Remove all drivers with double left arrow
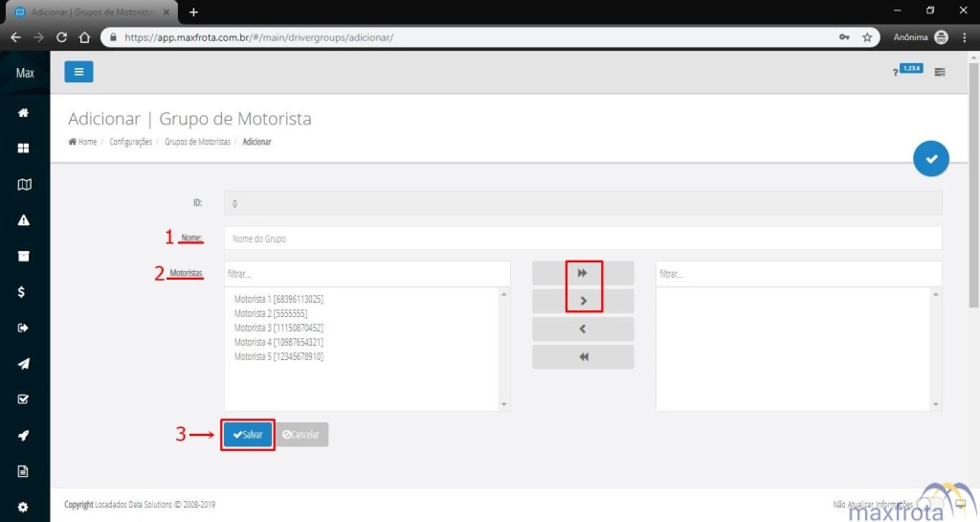Screen dimensions: 980x522 pos(583,357)
